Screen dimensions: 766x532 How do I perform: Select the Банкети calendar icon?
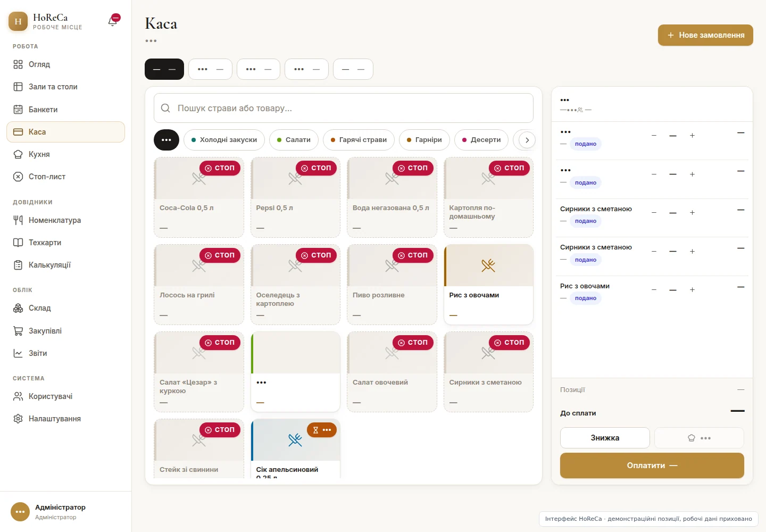point(18,110)
